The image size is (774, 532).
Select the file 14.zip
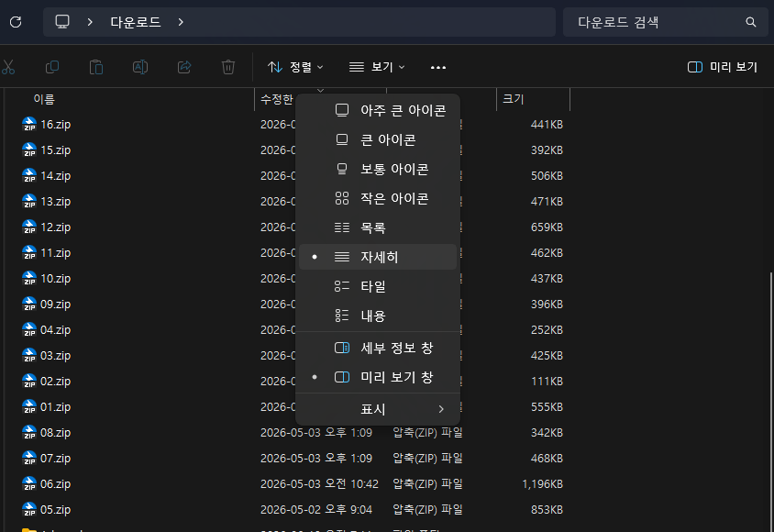coord(55,176)
